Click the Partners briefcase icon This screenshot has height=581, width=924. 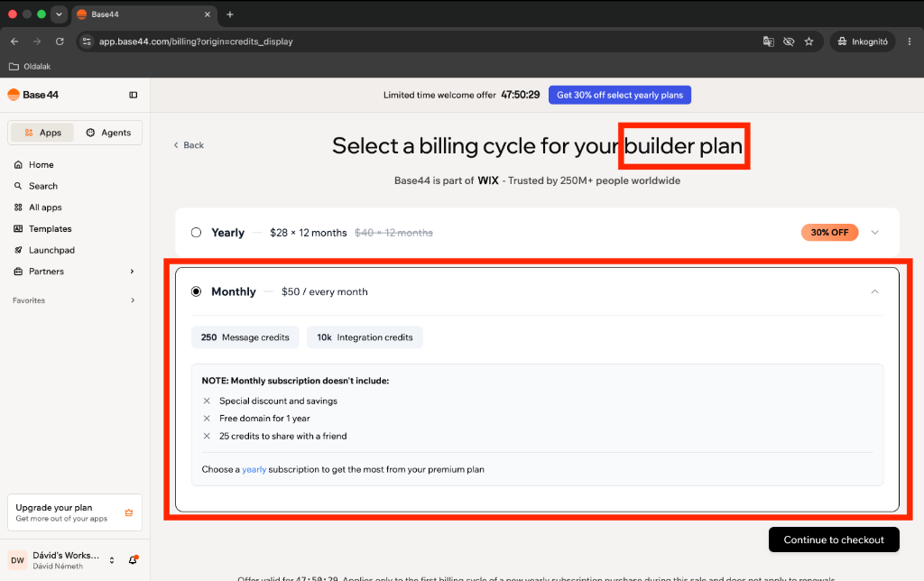pyautogui.click(x=18, y=271)
